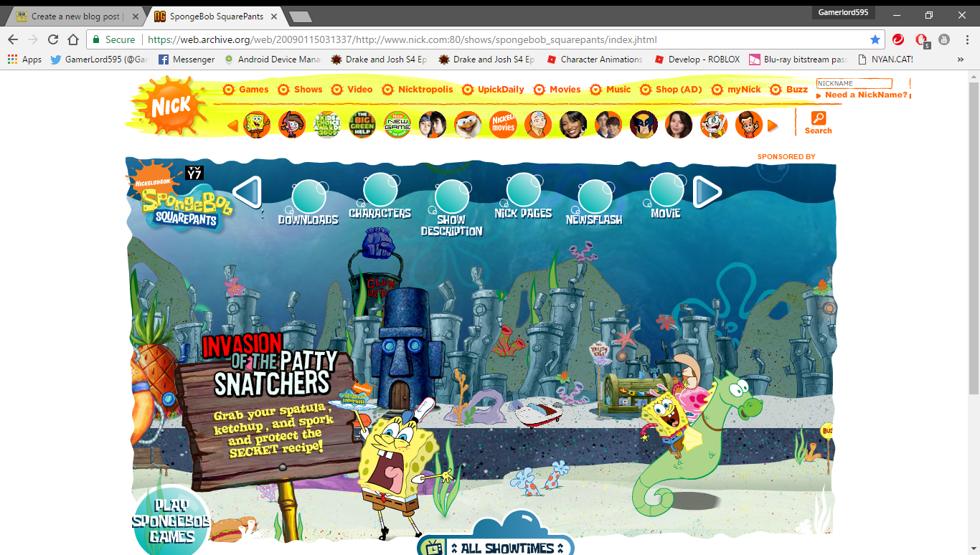The image size is (980, 555).
Task: Show previous shows with left orange arrow
Action: [x=232, y=126]
